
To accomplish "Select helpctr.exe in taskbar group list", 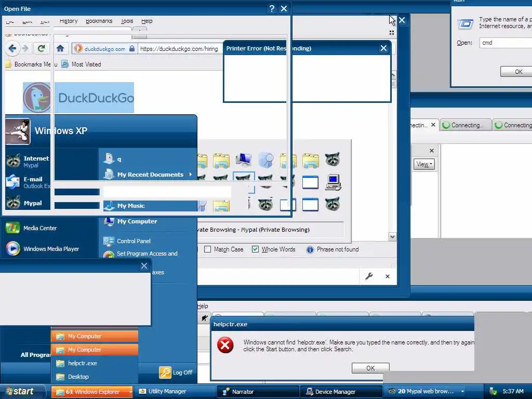I will pyautogui.click(x=95, y=363).
